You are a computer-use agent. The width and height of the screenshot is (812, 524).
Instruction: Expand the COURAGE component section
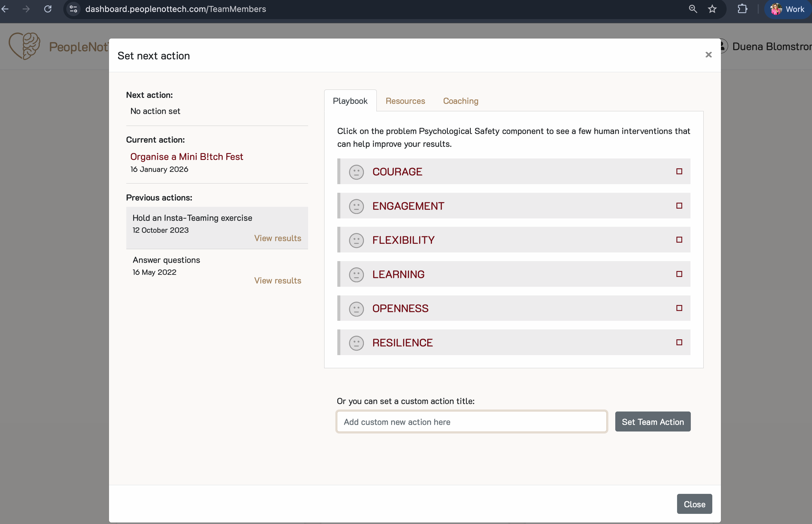(x=397, y=172)
